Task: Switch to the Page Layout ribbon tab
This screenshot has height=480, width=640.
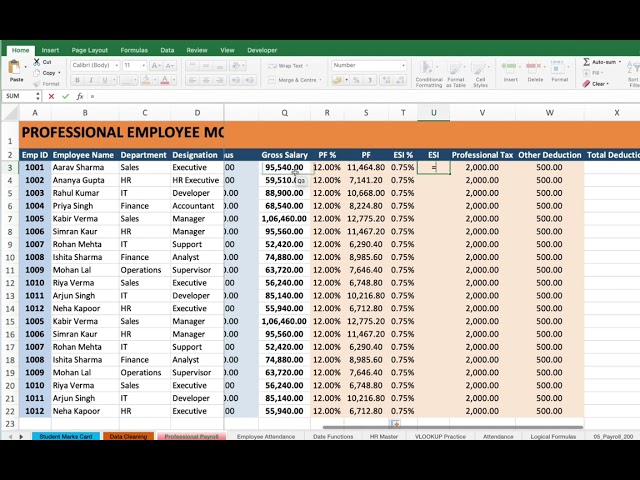Action: [90, 50]
